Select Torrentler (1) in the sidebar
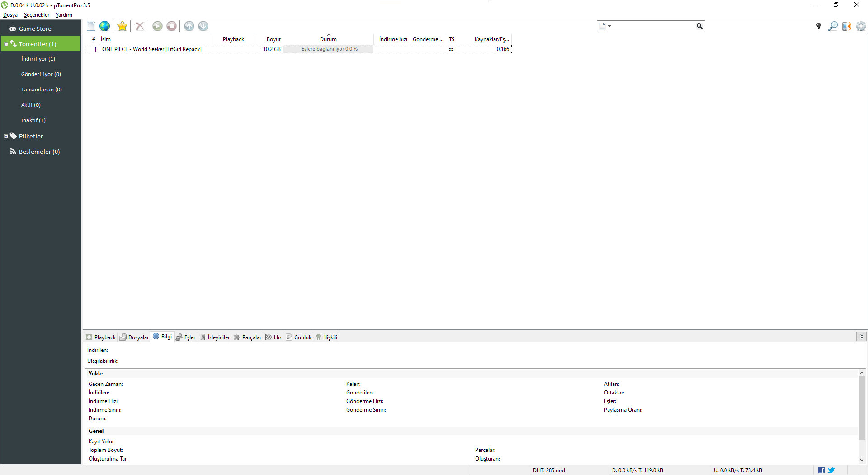Image resolution: width=868 pixels, height=475 pixels. click(41, 44)
